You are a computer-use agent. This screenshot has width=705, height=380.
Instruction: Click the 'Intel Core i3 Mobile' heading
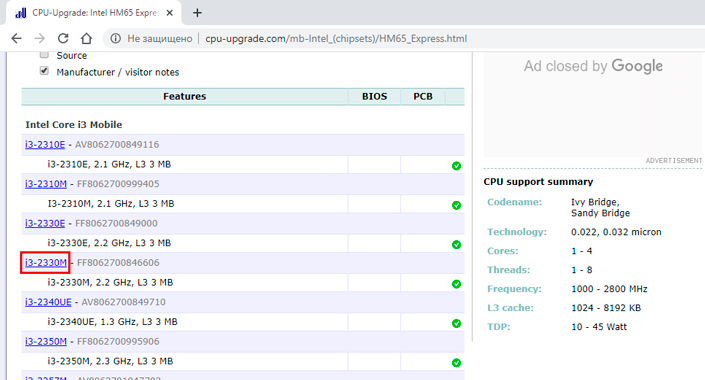74,125
